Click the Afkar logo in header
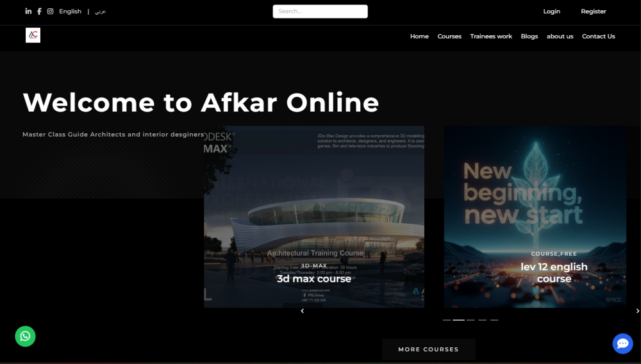The height and width of the screenshot is (364, 641). point(33,35)
